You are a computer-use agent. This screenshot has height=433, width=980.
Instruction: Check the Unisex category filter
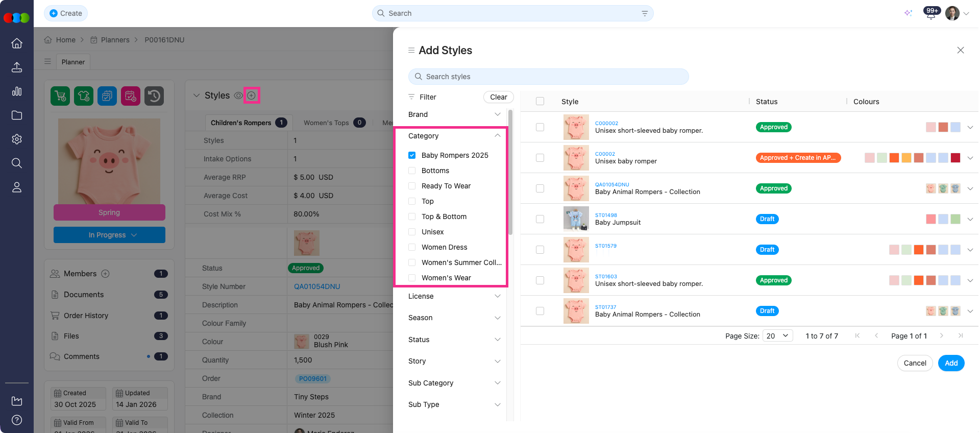(412, 232)
